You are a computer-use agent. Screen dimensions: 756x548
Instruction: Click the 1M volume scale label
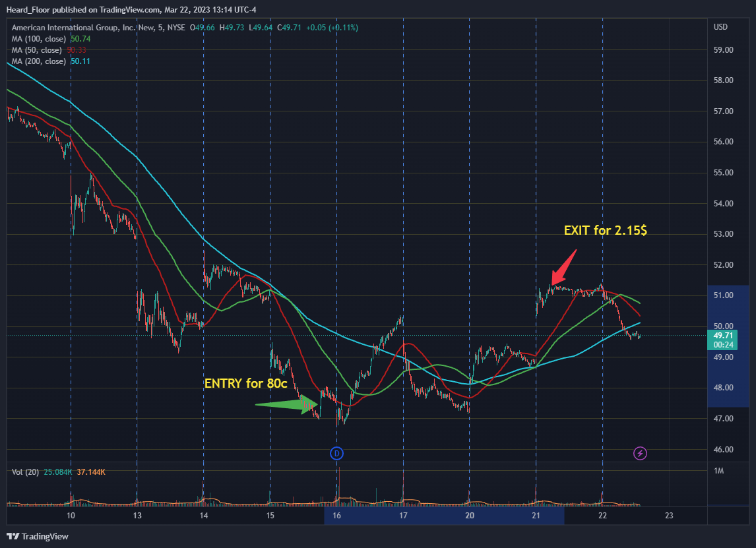(719, 471)
